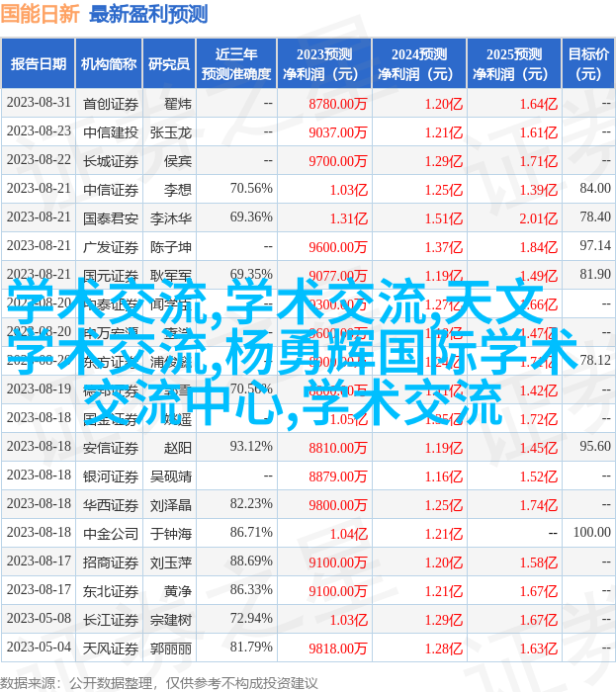
Task: Click the 9700.00万 profit value
Action: [x=337, y=161]
